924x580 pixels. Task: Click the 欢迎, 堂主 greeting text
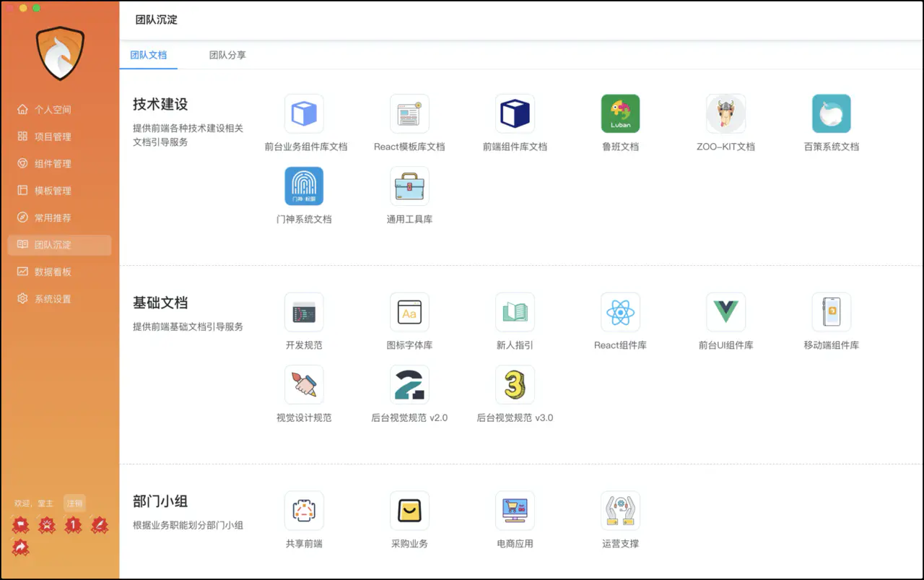coord(34,503)
